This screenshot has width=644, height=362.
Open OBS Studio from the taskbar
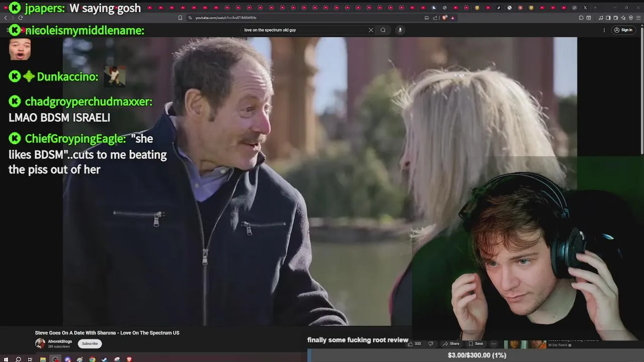point(55,359)
